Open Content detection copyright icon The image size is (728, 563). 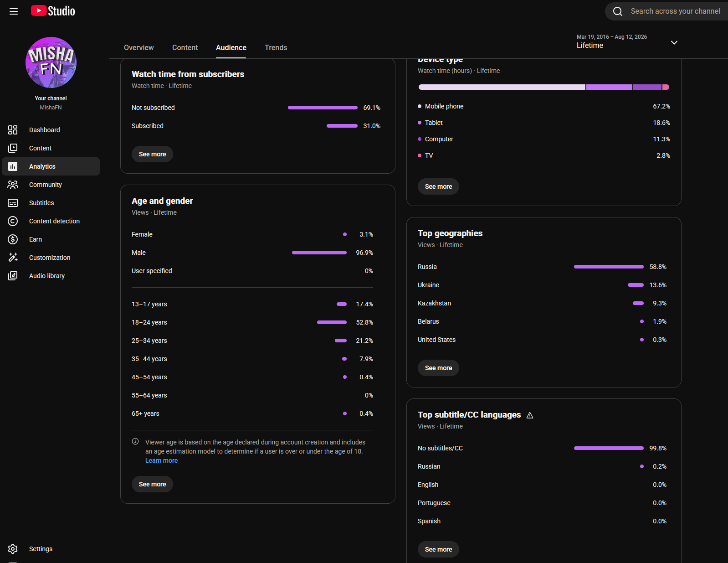(x=13, y=221)
